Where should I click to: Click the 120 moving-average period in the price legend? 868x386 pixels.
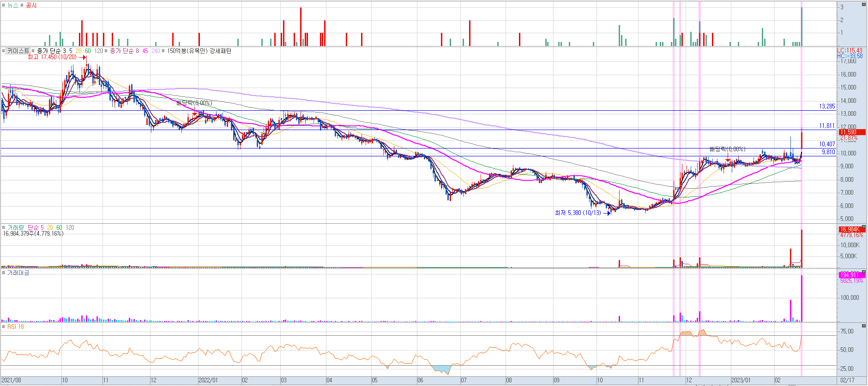click(x=98, y=51)
